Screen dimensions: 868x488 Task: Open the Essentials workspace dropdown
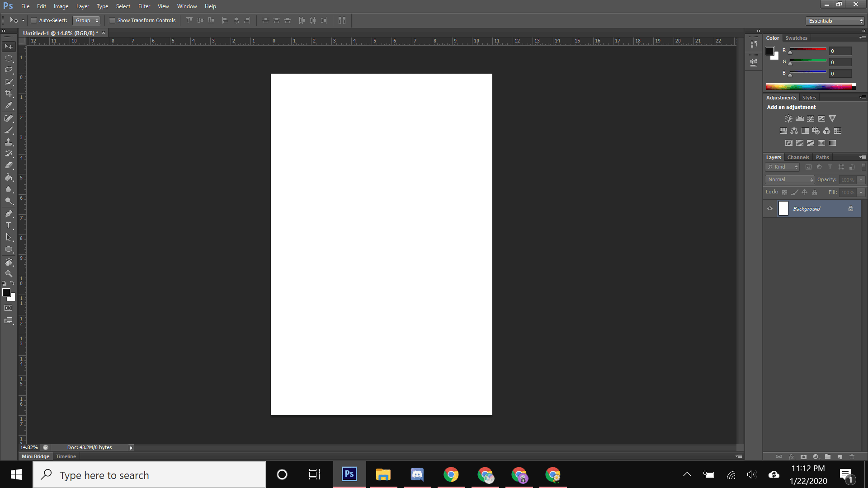coord(835,21)
